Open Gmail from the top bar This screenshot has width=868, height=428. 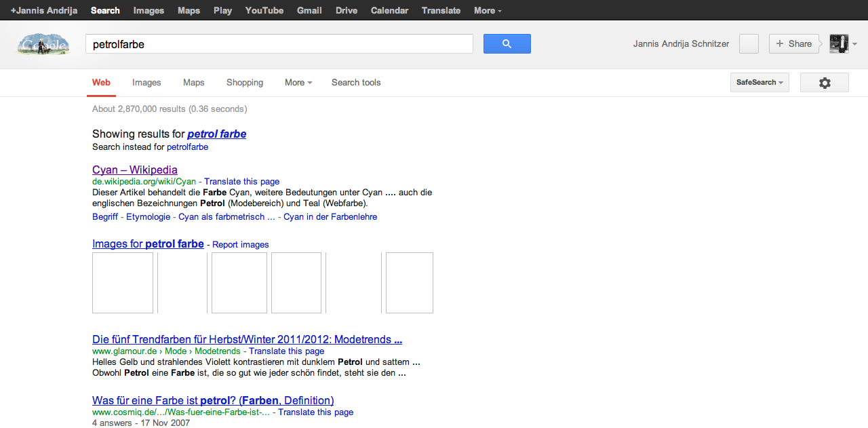point(309,10)
